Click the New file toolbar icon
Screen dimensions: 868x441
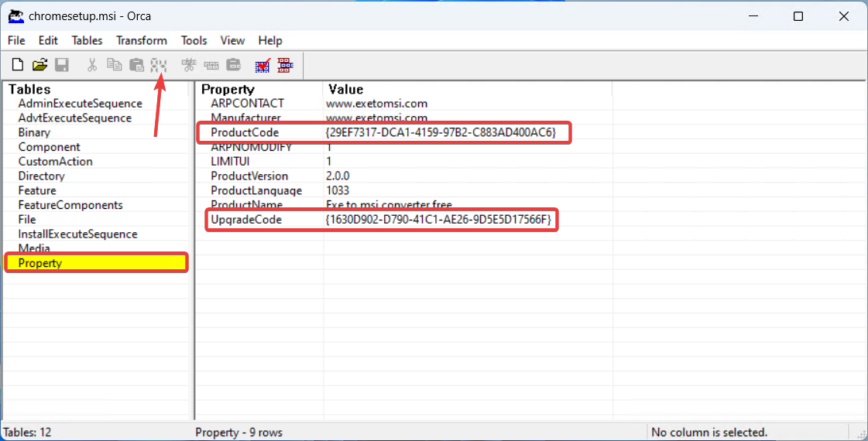18,65
